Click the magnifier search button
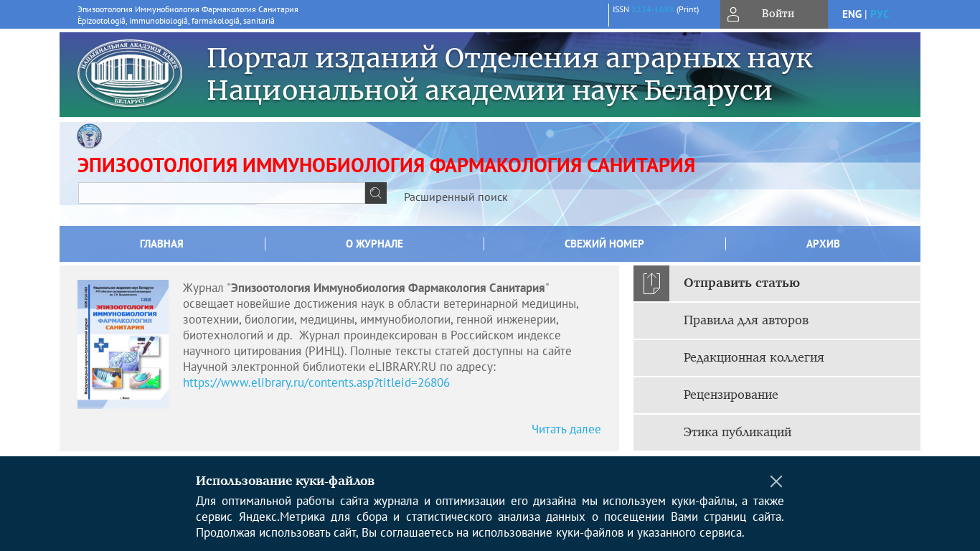 click(376, 193)
